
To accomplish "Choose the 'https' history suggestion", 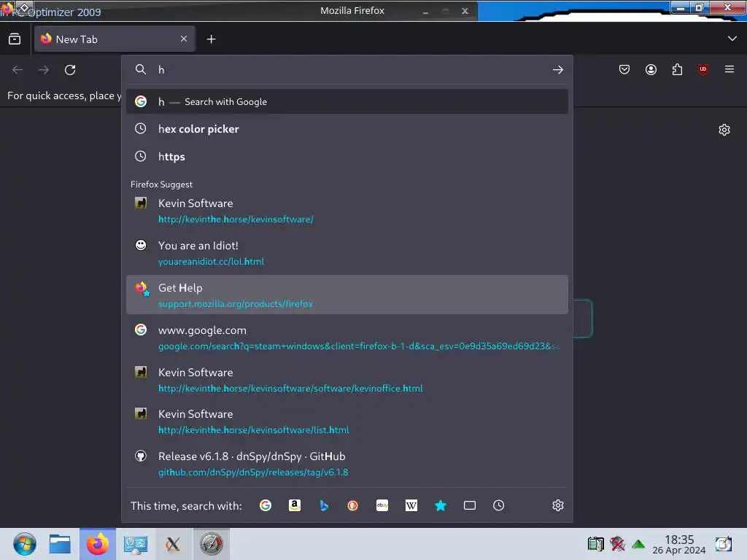I will [x=347, y=156].
